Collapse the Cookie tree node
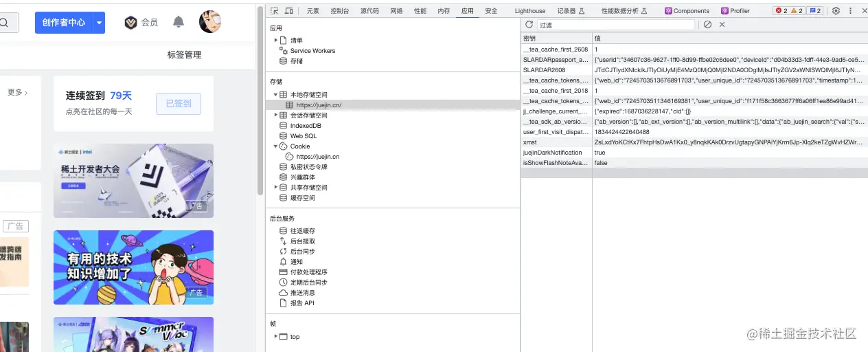Image resolution: width=868 pixels, height=352 pixels. click(x=276, y=146)
